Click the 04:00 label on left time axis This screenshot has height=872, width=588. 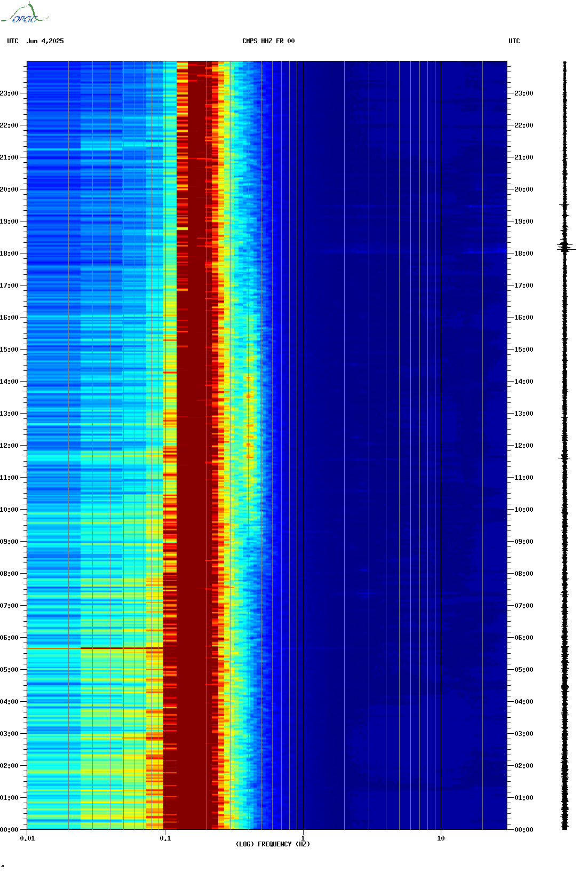[10, 702]
